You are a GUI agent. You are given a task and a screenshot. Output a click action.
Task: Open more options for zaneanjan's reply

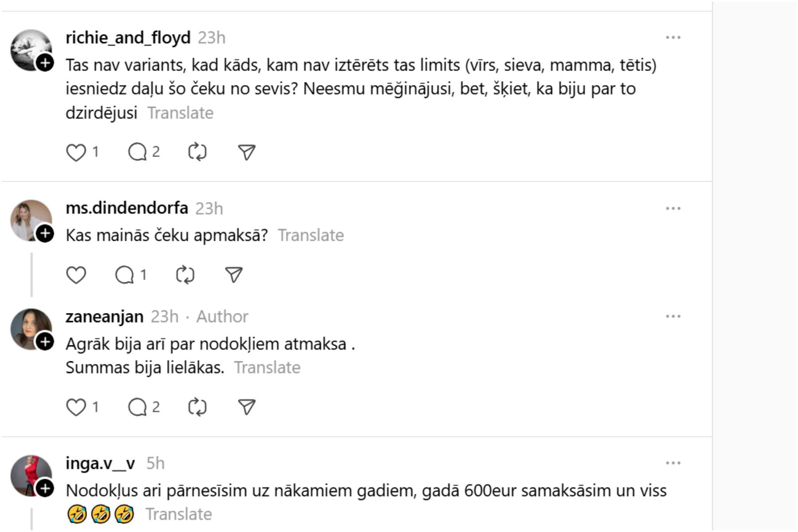pos(673,317)
